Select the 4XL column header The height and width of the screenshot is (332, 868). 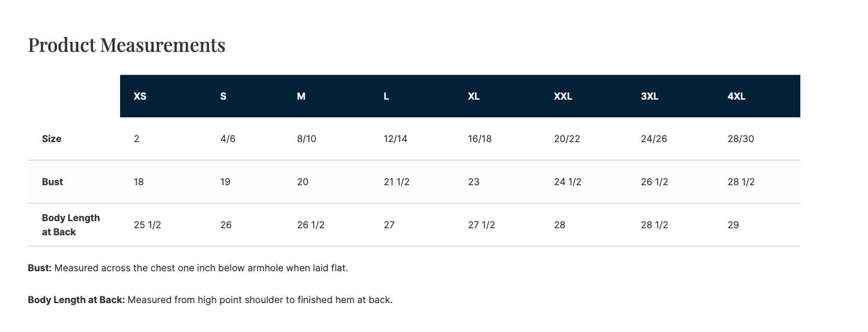coord(736,96)
